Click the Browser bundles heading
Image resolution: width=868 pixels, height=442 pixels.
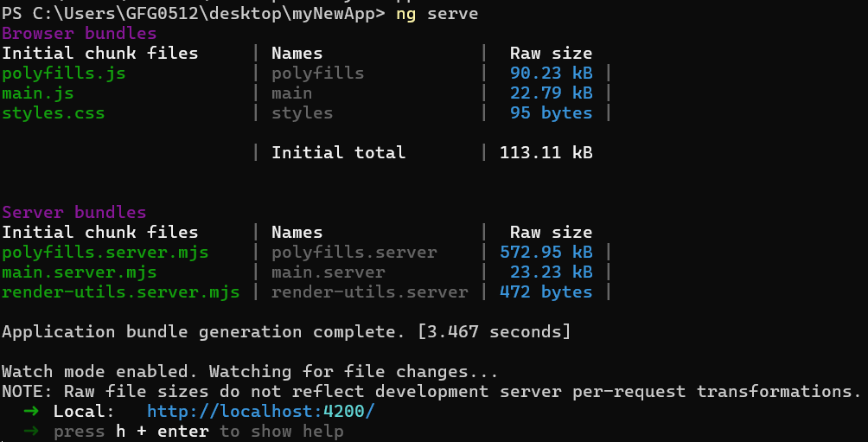tap(80, 34)
